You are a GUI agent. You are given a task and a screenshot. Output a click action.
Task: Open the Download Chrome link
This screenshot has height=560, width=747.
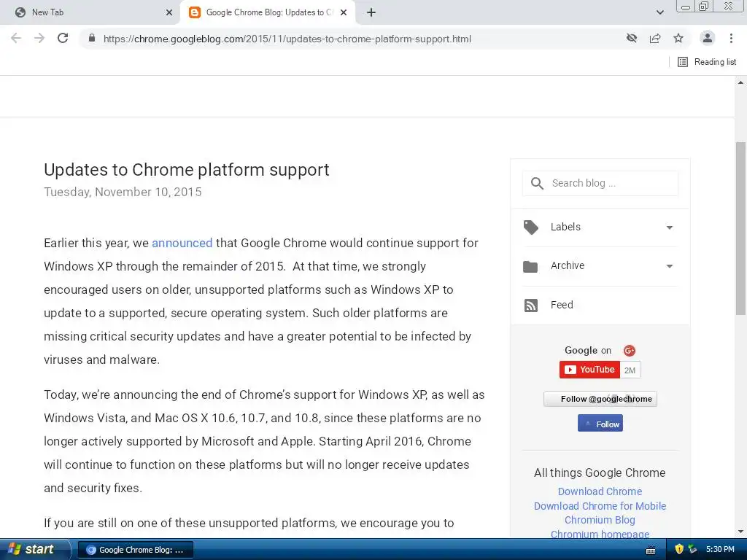[x=600, y=491]
